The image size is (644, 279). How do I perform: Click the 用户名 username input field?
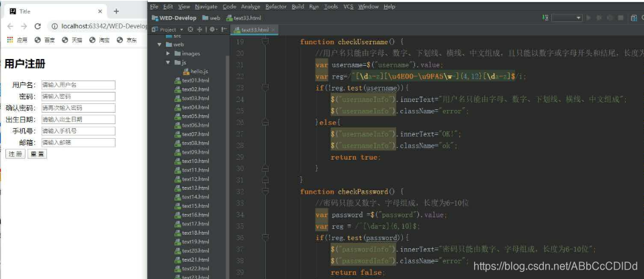point(78,85)
